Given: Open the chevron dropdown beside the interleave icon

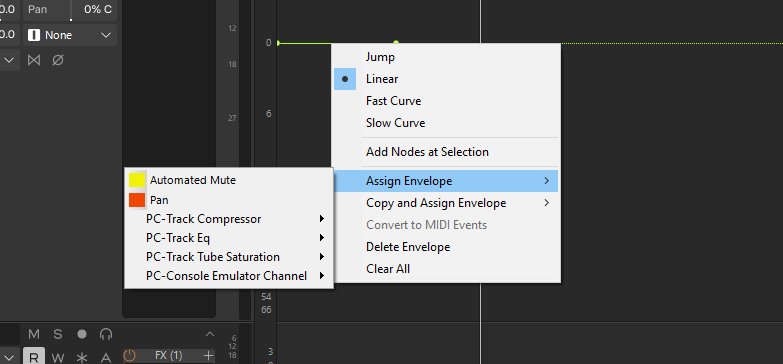Looking at the screenshot, I should [9, 60].
